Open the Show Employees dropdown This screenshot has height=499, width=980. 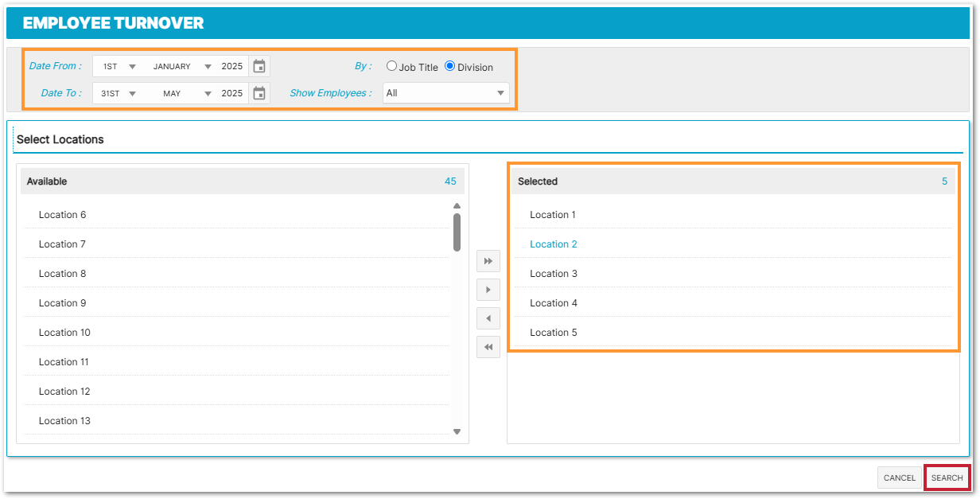pos(445,93)
